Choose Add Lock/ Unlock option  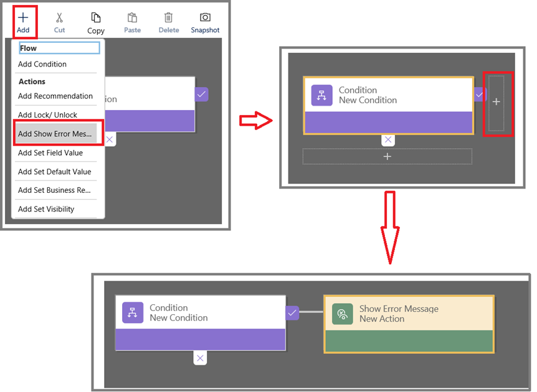[x=48, y=114]
